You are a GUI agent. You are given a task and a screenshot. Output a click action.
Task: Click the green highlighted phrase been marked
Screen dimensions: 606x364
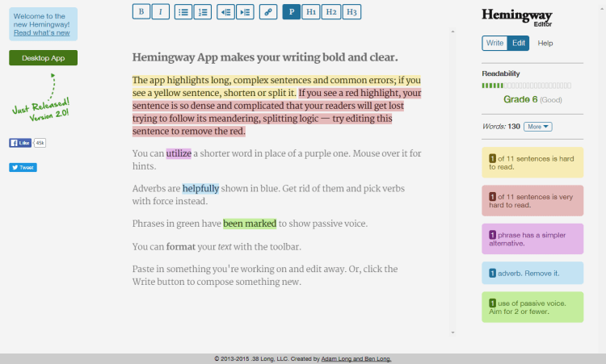(250, 224)
